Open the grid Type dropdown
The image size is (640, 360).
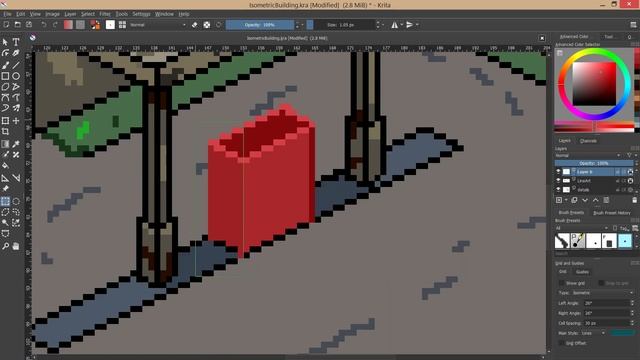tap(602, 293)
